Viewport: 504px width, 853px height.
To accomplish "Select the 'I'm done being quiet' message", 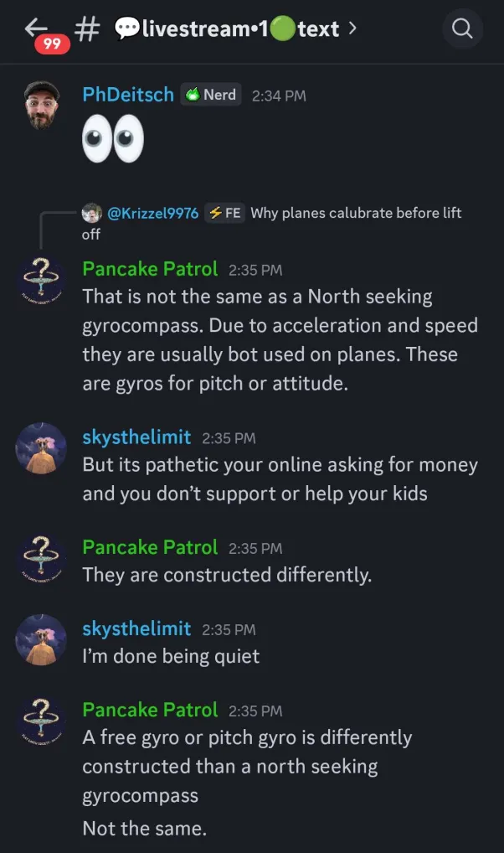I will [171, 656].
